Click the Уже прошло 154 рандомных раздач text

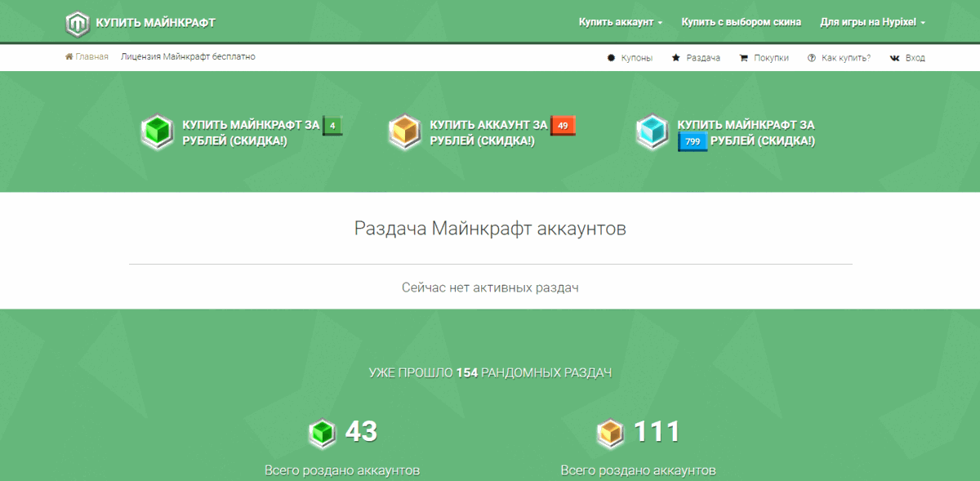pyautogui.click(x=490, y=372)
